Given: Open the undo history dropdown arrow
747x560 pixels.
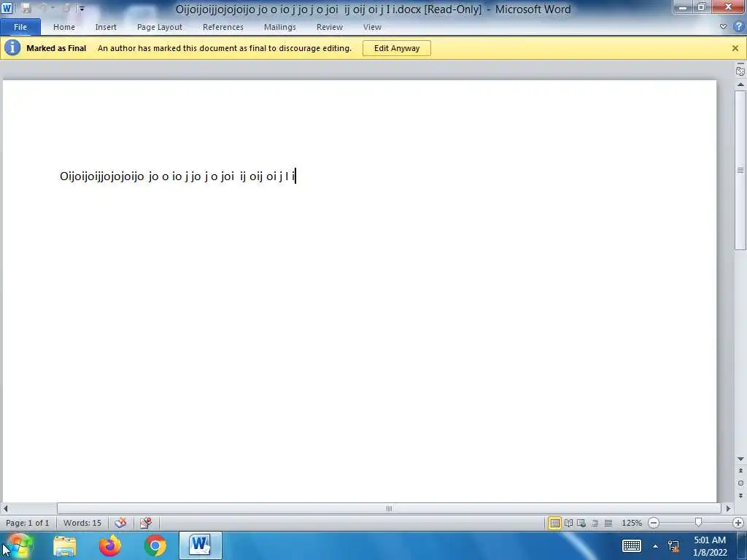Looking at the screenshot, I should click(x=53, y=8).
